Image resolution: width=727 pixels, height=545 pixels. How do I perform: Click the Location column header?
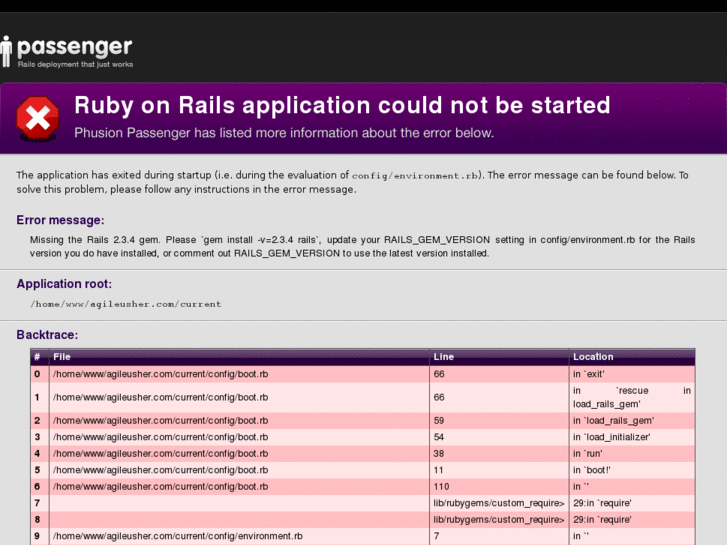click(593, 357)
